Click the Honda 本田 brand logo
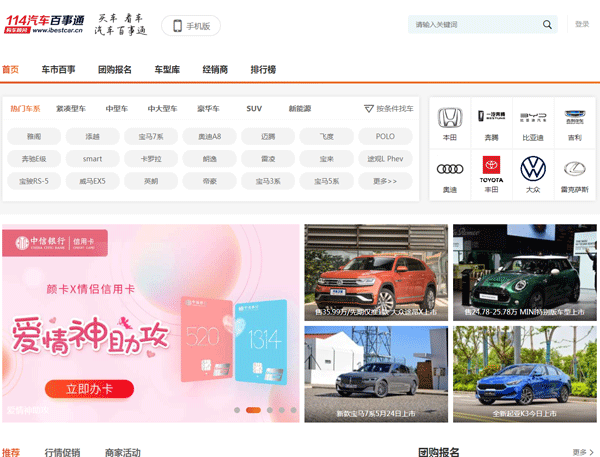The width and height of the screenshot is (600, 457). (450, 118)
